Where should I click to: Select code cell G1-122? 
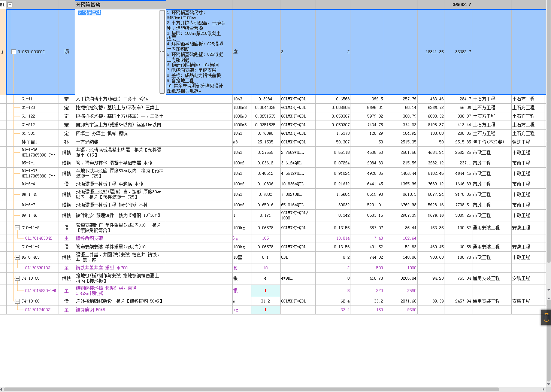28,116
